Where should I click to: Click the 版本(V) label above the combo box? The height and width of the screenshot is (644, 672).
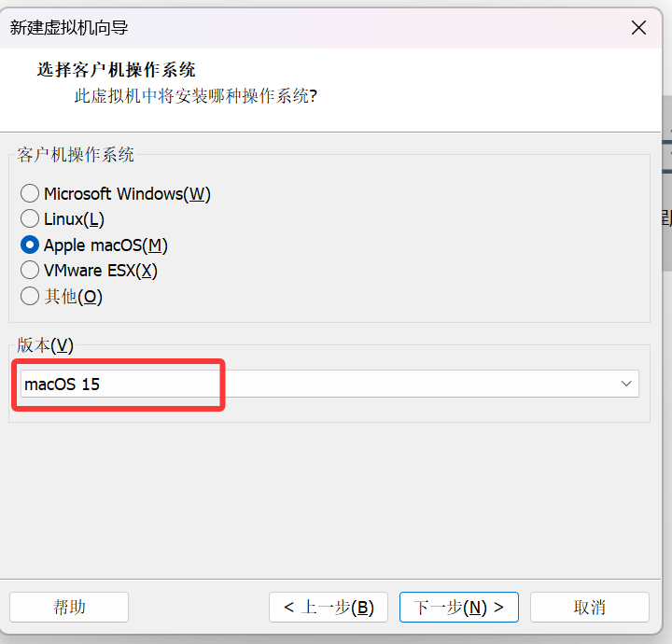coord(45,345)
